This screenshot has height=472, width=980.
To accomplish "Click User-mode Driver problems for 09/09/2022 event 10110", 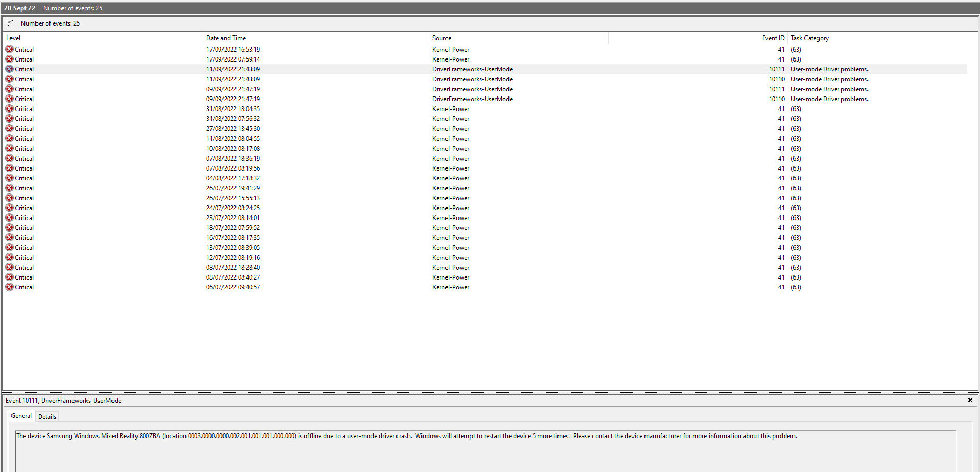I will point(829,99).
